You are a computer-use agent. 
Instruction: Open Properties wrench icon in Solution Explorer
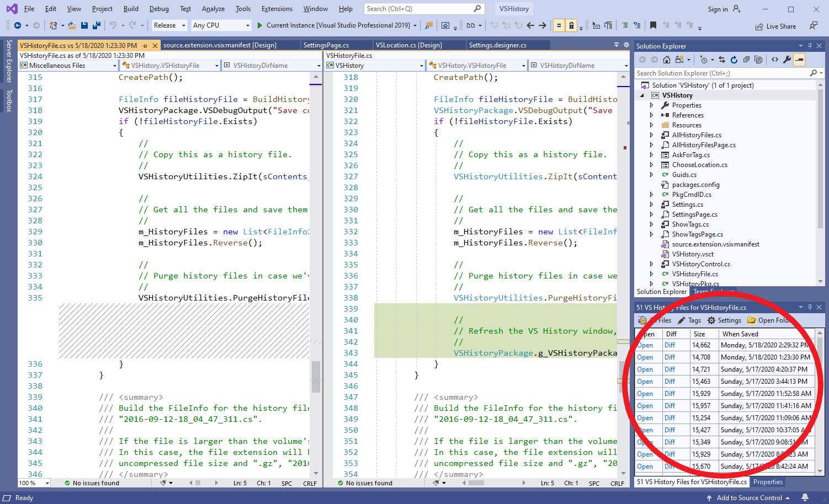click(x=787, y=60)
